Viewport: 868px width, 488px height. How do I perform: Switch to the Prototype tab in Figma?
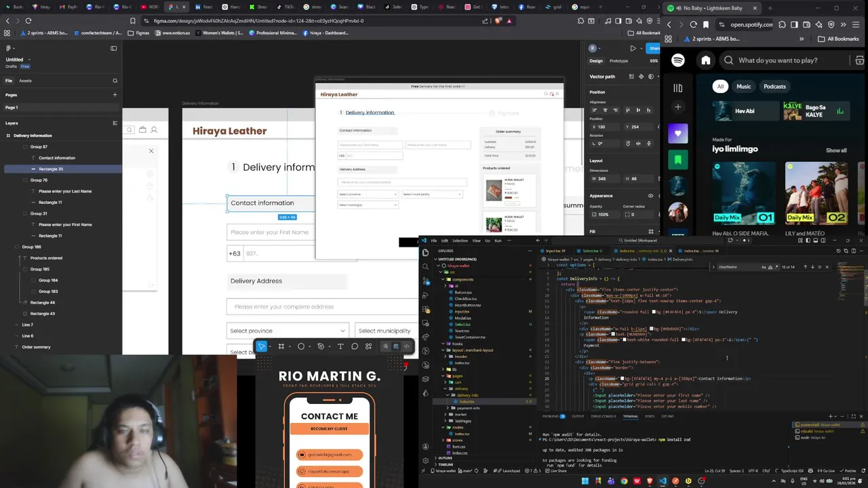tap(618, 61)
